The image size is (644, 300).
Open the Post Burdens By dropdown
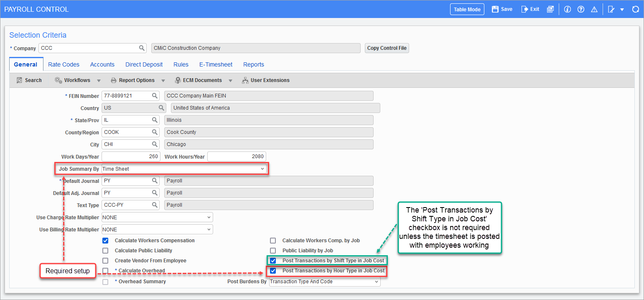tap(375, 282)
